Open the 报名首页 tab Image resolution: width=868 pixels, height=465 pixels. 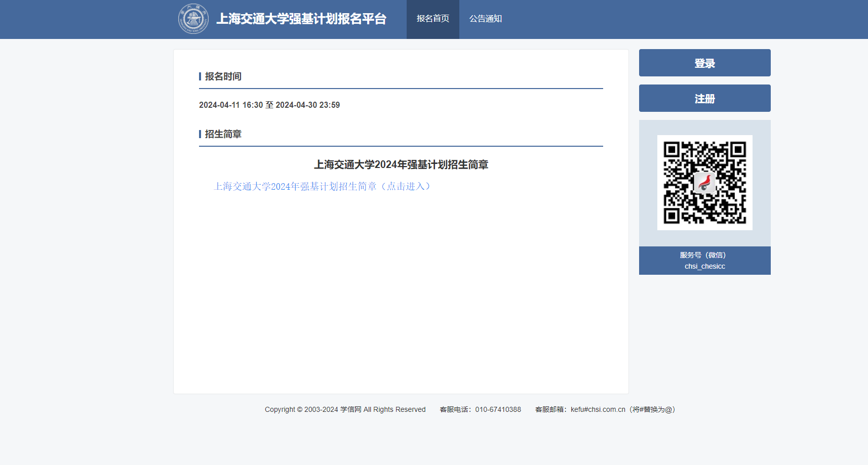click(433, 19)
